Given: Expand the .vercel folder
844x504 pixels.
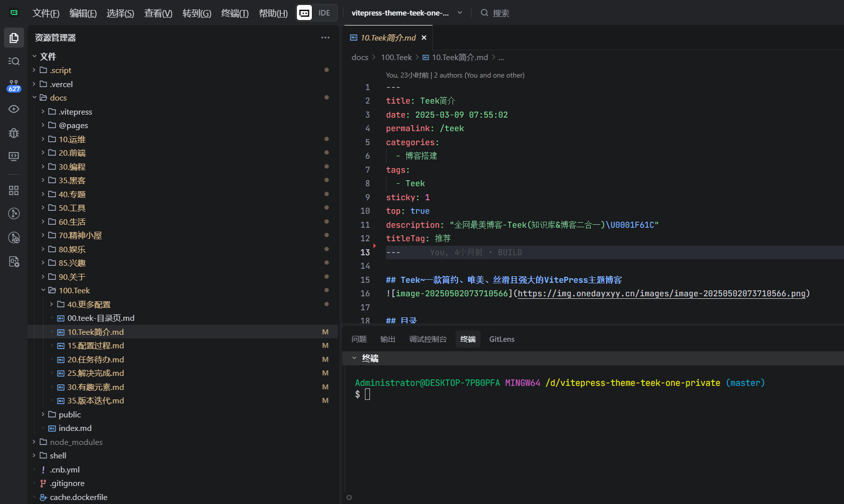Looking at the screenshot, I should 35,84.
